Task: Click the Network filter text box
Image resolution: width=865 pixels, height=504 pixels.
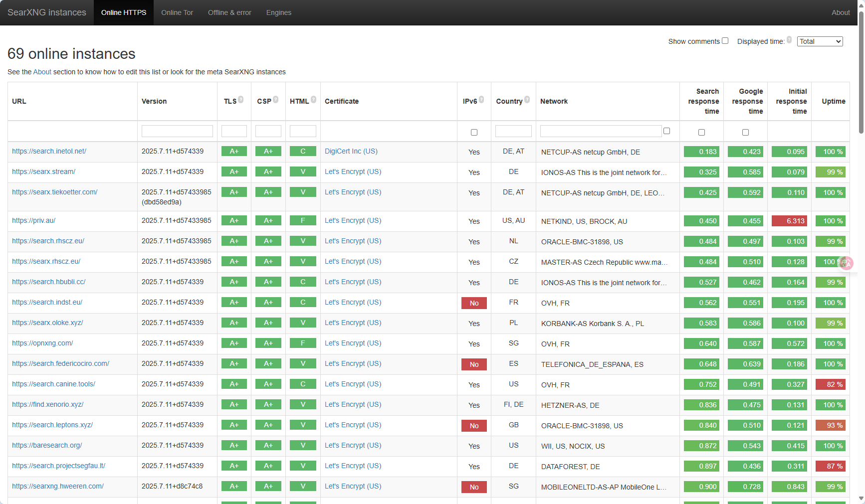Action: (601, 131)
